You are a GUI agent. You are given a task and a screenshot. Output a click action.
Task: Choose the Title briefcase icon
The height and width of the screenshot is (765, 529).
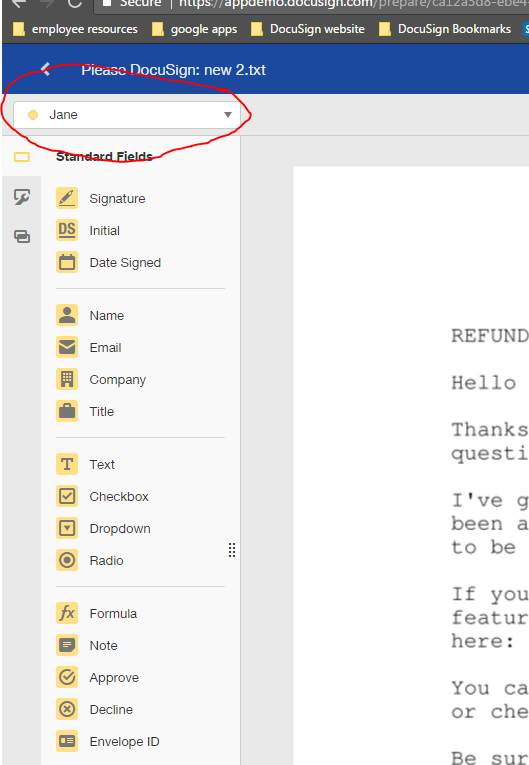pos(67,411)
